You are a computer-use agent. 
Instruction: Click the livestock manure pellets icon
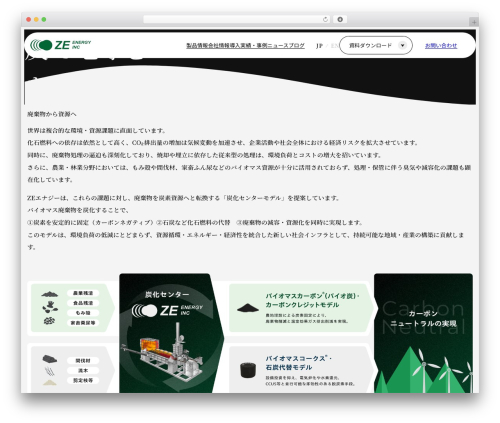click(x=49, y=321)
